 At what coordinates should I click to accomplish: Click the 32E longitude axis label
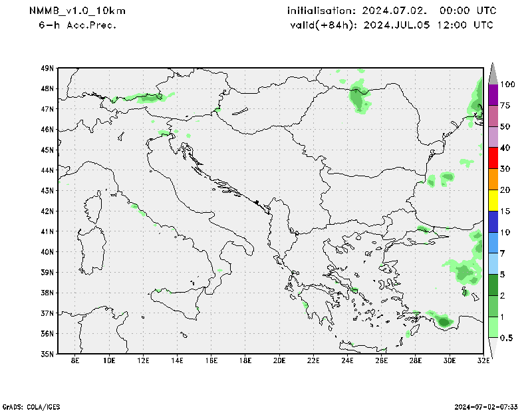(x=483, y=361)
